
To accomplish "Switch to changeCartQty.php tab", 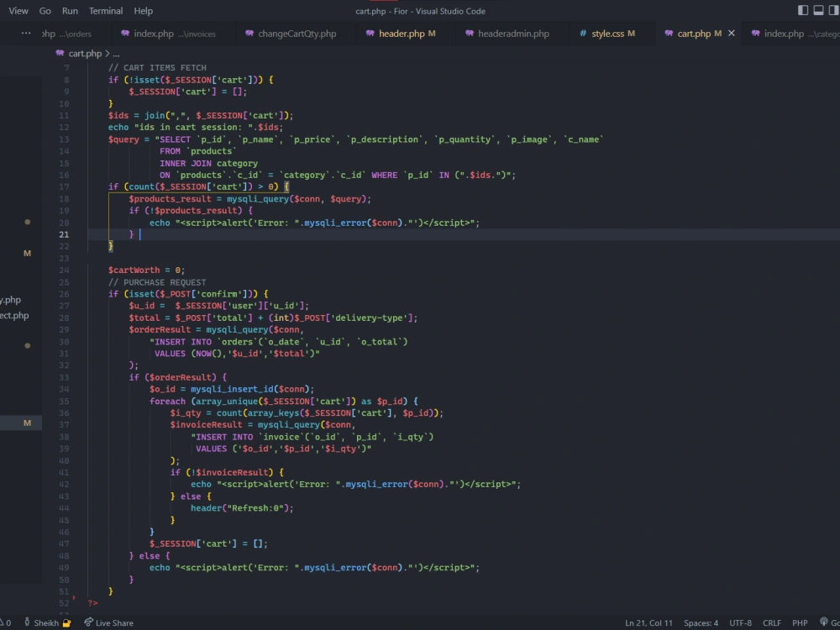I will coord(291,34).
